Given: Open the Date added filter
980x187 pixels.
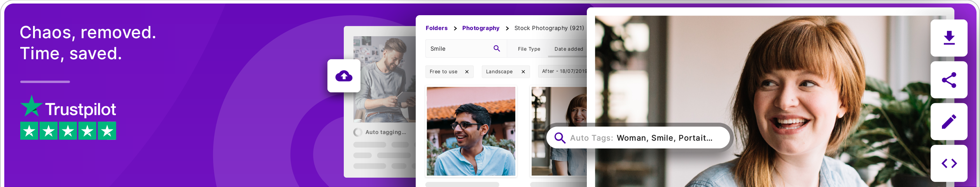Looking at the screenshot, I should coord(569,49).
